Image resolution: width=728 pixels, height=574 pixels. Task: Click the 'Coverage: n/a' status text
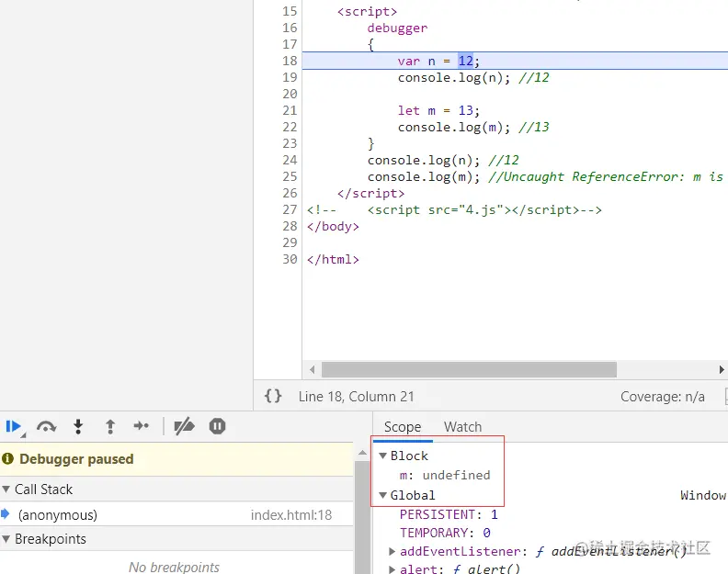(663, 396)
